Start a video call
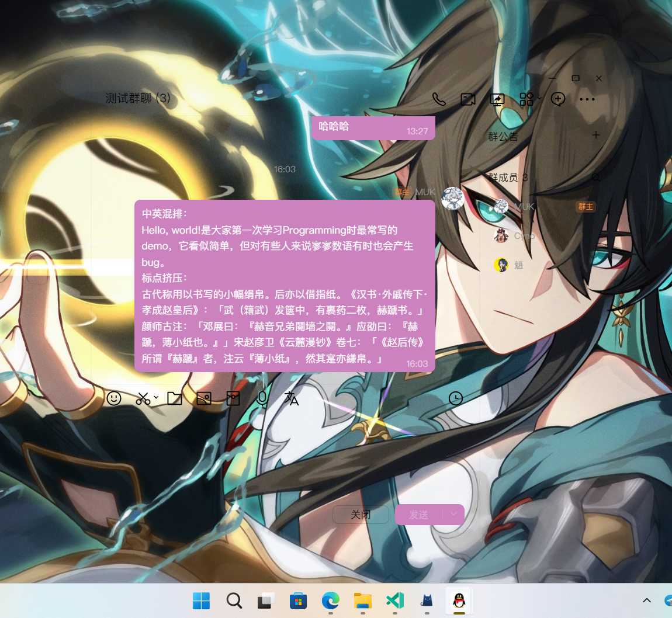This screenshot has width=672, height=618. [467, 99]
